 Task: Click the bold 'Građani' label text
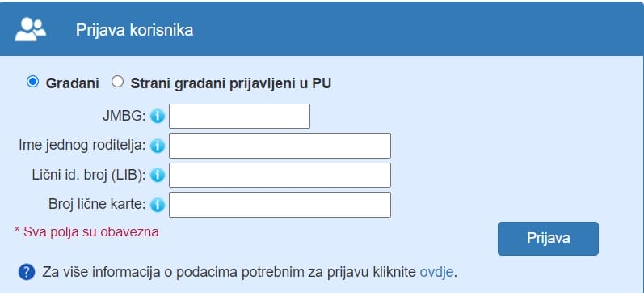coord(72,83)
